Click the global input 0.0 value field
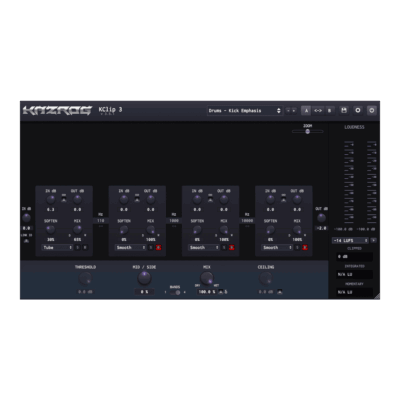This screenshot has width=400, height=400. [26, 228]
